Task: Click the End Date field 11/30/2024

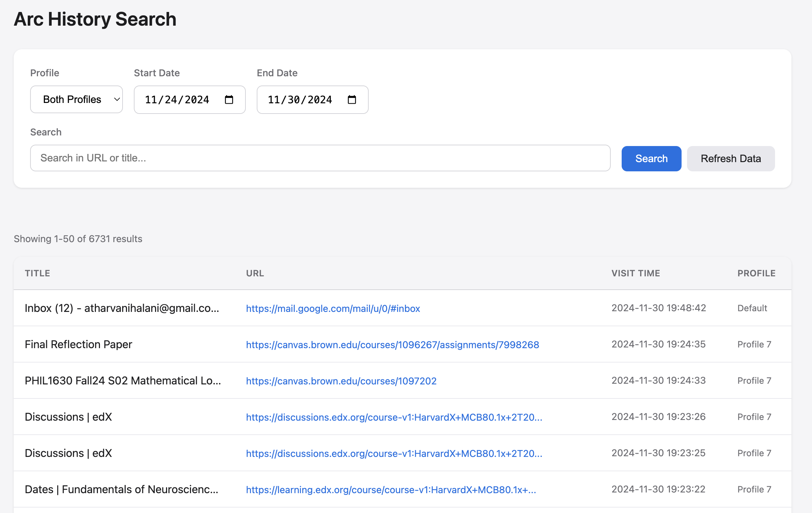Action: pos(300,100)
